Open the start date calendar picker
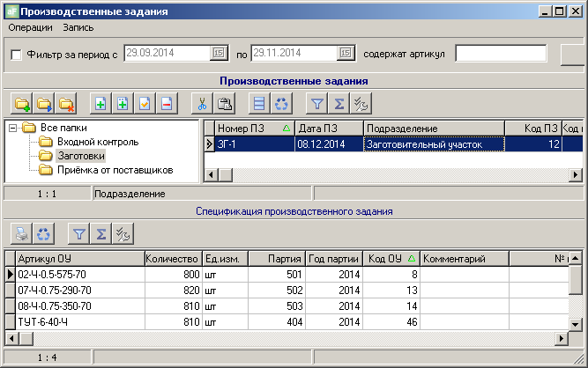The height and width of the screenshot is (368, 588). tap(219, 54)
